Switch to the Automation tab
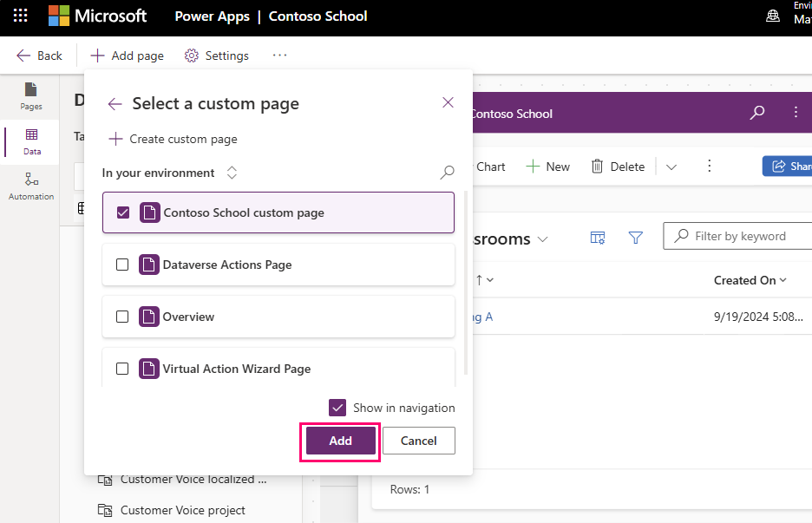812x523 pixels. (31, 187)
